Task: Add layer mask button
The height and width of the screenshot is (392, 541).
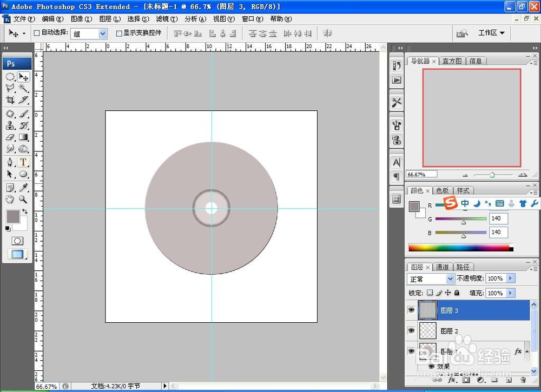Action: (x=466, y=380)
